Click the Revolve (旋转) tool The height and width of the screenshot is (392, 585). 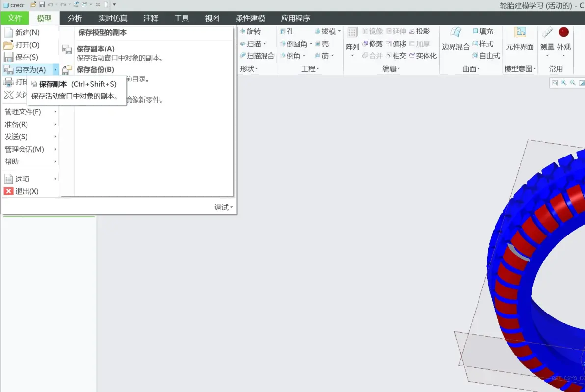pos(250,32)
